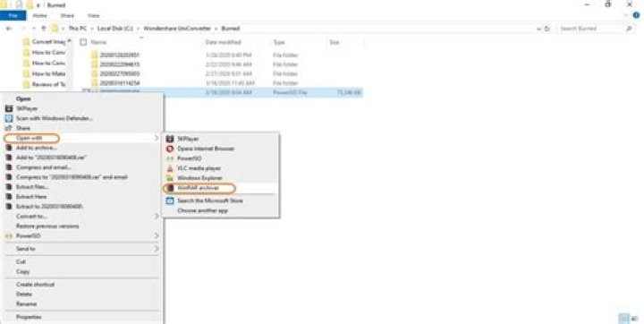644x324 pixels.
Task: Click the 5KPlayer icon in the Open with submenu
Action: pos(170,139)
